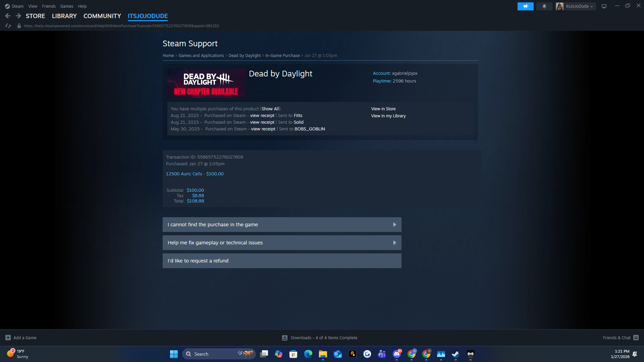The image size is (644, 362).
Task: View receipt for purchase sent to BOBS_GOBLIN
Action: (x=263, y=129)
